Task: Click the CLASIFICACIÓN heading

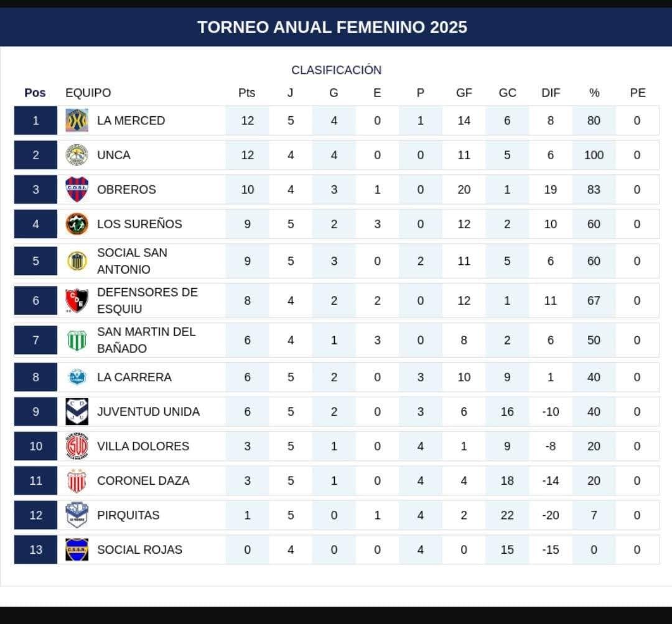Action: (x=337, y=70)
